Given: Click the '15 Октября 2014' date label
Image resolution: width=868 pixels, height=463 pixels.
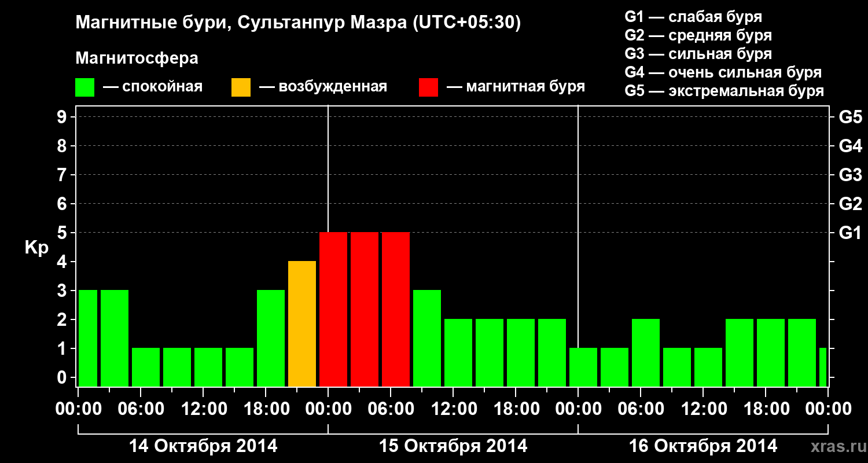Looking at the screenshot, I should pos(453,446).
